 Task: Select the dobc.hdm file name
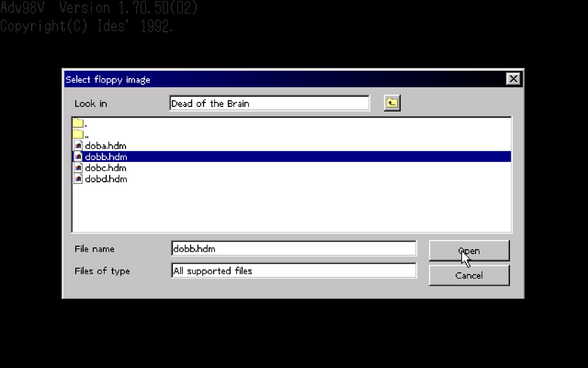(x=106, y=168)
